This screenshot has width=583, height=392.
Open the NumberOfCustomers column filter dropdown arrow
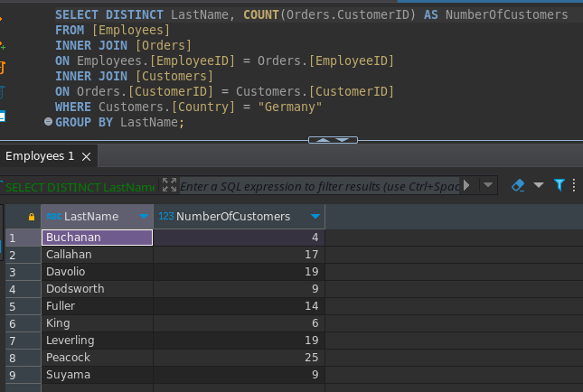pyautogui.click(x=315, y=216)
